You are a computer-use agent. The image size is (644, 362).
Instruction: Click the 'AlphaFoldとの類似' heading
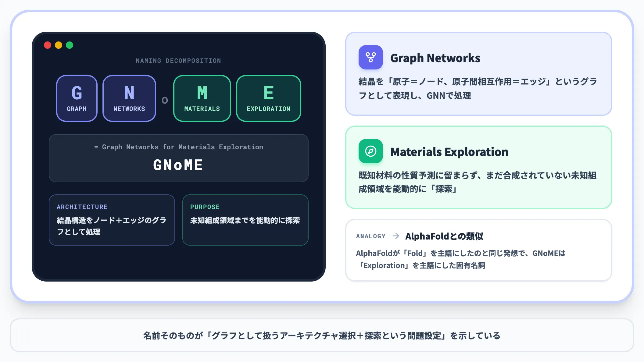pos(444,236)
